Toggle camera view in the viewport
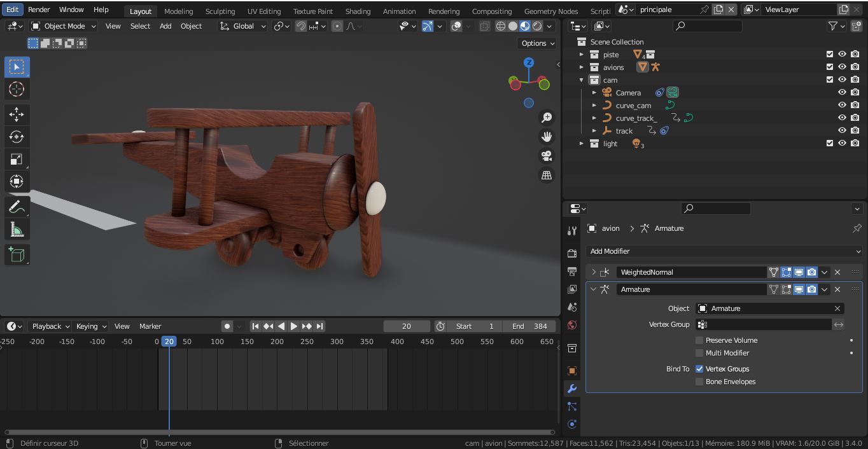 point(546,156)
